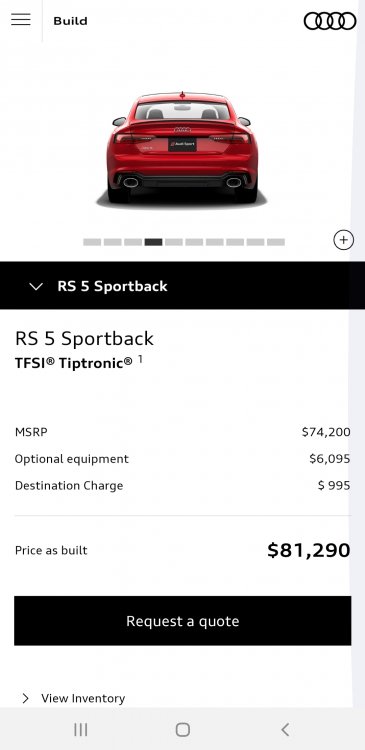The height and width of the screenshot is (750, 365).
Task: Tap the Optional equipment price row
Action: [183, 459]
